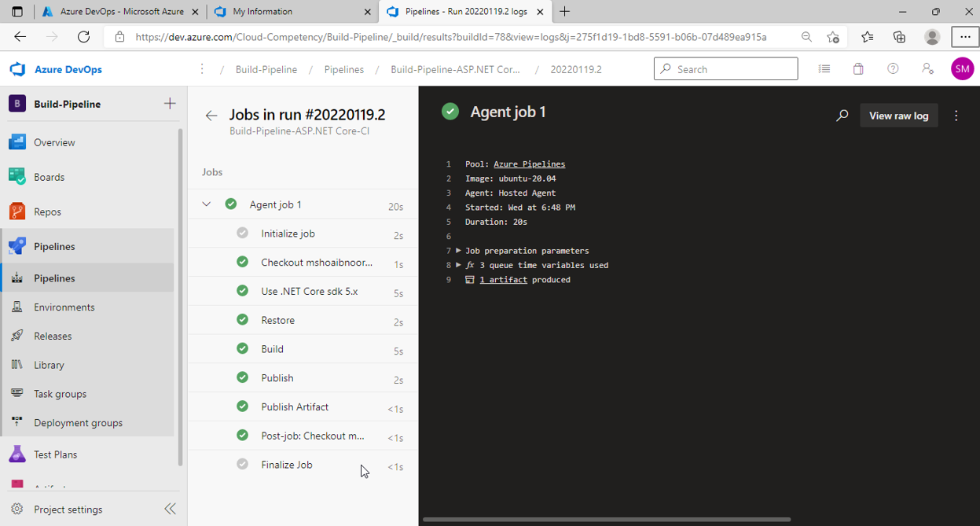Select the Finalize Job step

(303, 465)
